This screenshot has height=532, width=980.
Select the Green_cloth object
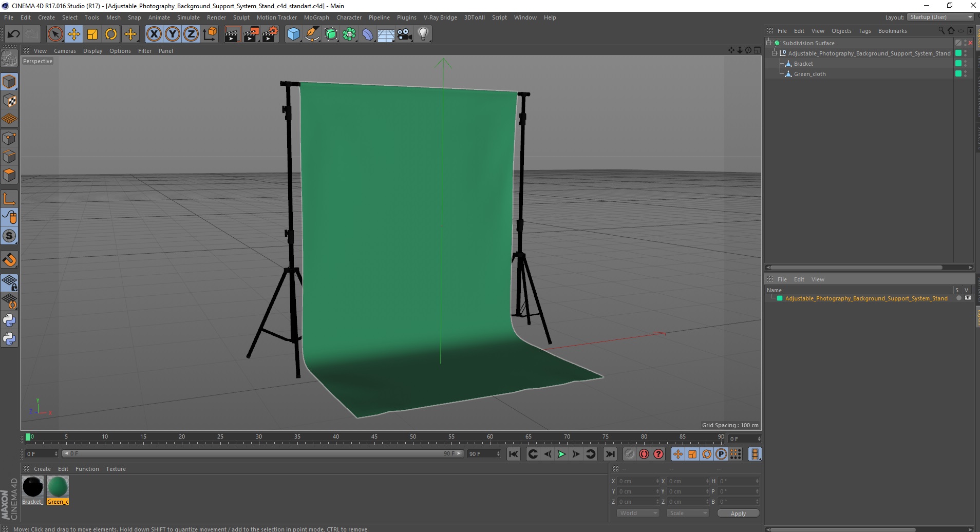coord(809,74)
